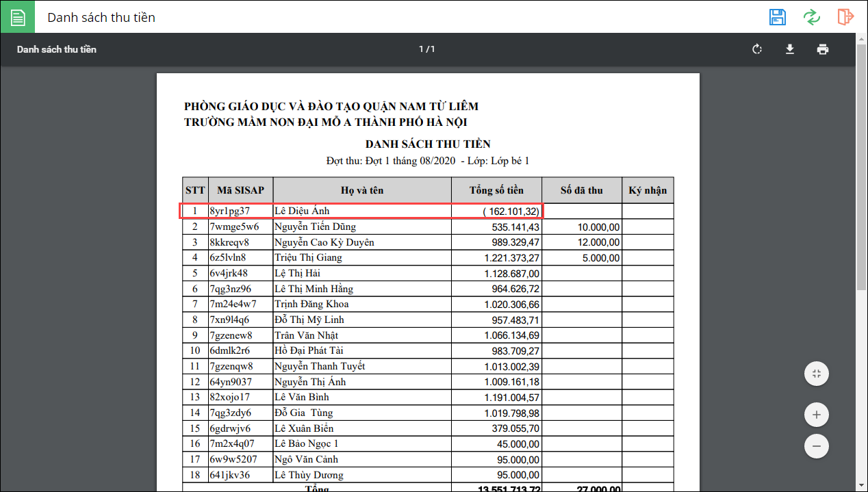Image resolution: width=868 pixels, height=492 pixels.
Task: Select the name 'Hồ Đại Phát Tài'
Action: pos(309,350)
